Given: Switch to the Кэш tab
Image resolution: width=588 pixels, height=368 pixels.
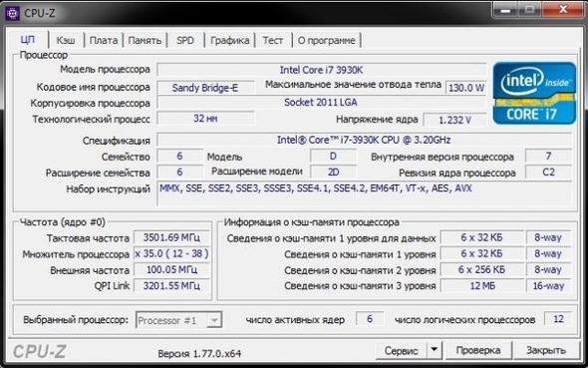Looking at the screenshot, I should pos(66,40).
